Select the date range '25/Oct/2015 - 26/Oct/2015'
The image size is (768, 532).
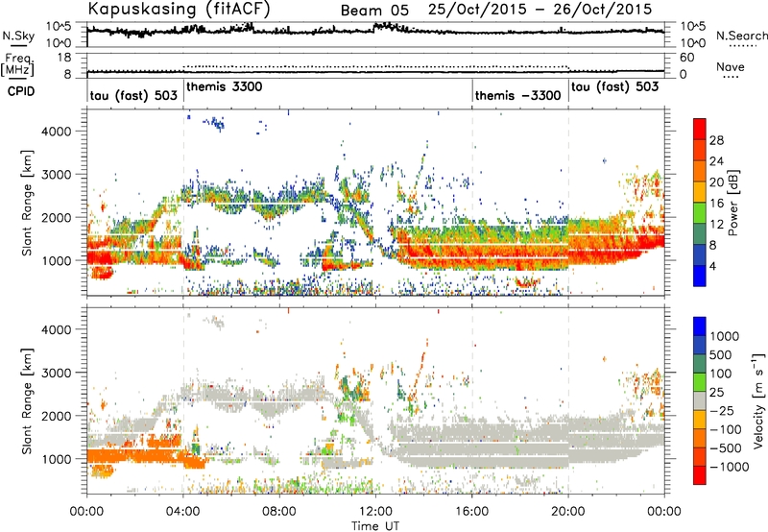(540, 10)
